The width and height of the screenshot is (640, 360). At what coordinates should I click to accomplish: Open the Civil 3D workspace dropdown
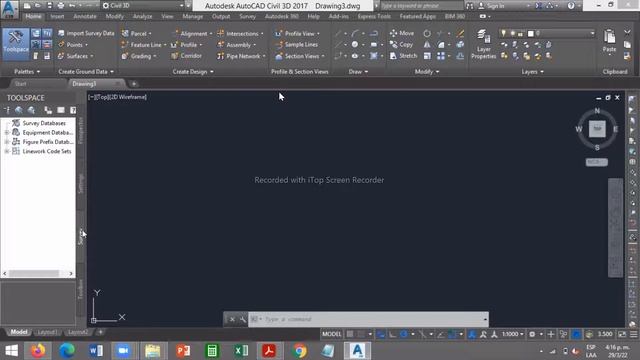click(x=143, y=6)
